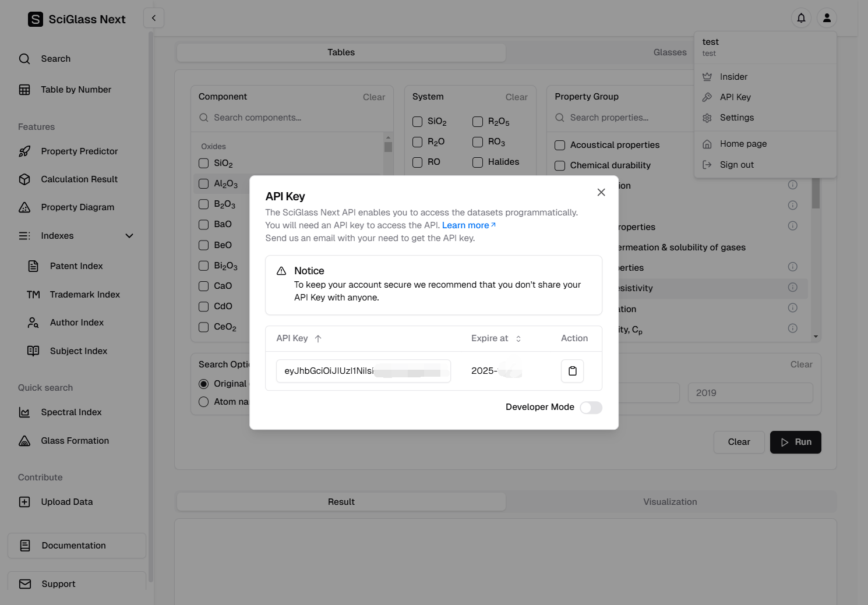The width and height of the screenshot is (868, 605).
Task: Choose Sign out in the account menu
Action: 736,165
